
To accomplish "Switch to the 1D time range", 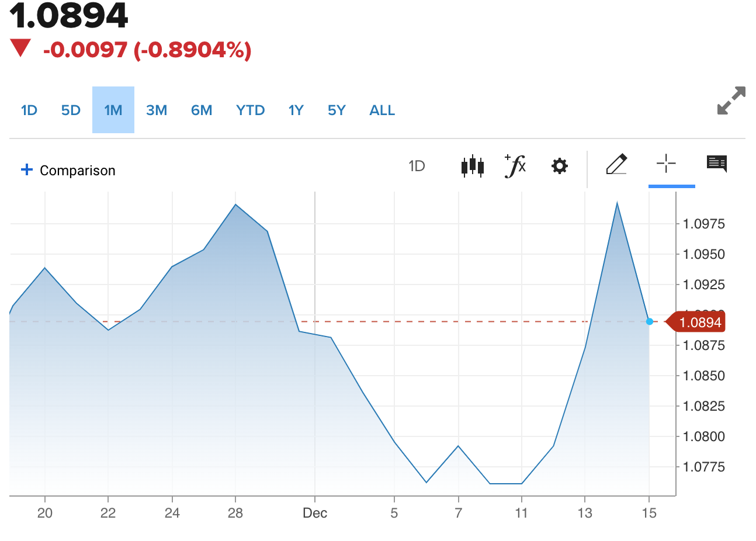I will [x=29, y=110].
